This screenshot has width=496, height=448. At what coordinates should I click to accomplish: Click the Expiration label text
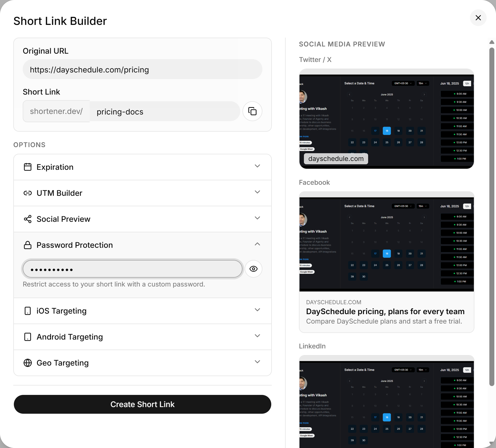tap(55, 167)
